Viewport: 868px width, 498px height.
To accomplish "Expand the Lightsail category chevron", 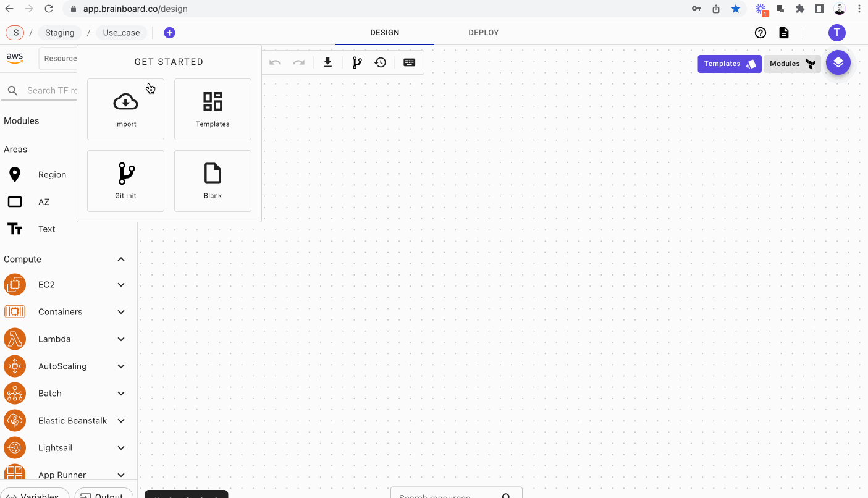I will click(x=121, y=448).
